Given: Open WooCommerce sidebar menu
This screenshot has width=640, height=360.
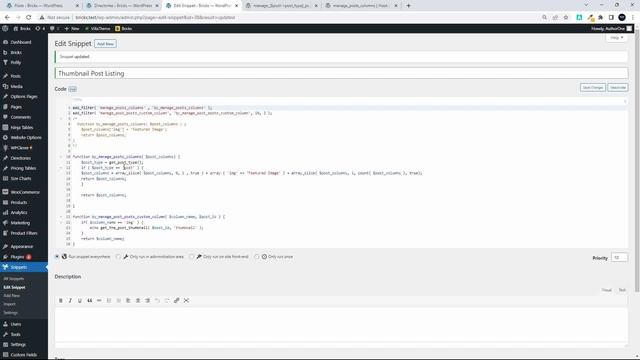Looking at the screenshot, I should 24,192.
